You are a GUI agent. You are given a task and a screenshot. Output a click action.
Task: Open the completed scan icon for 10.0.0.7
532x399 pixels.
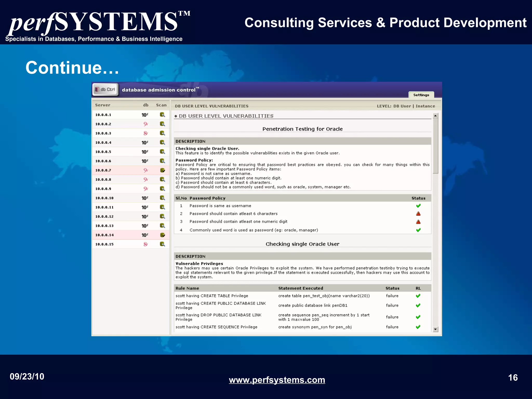(x=163, y=170)
